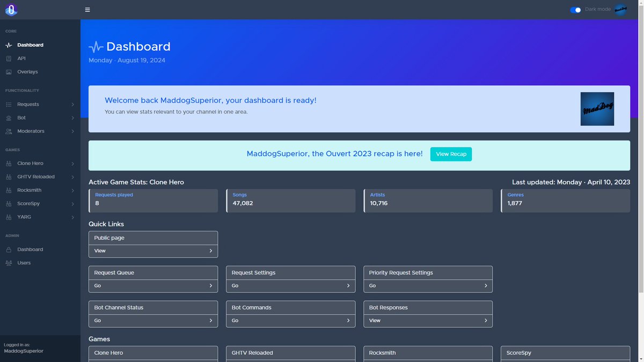Click chevron arrow on Public page View

click(210, 251)
